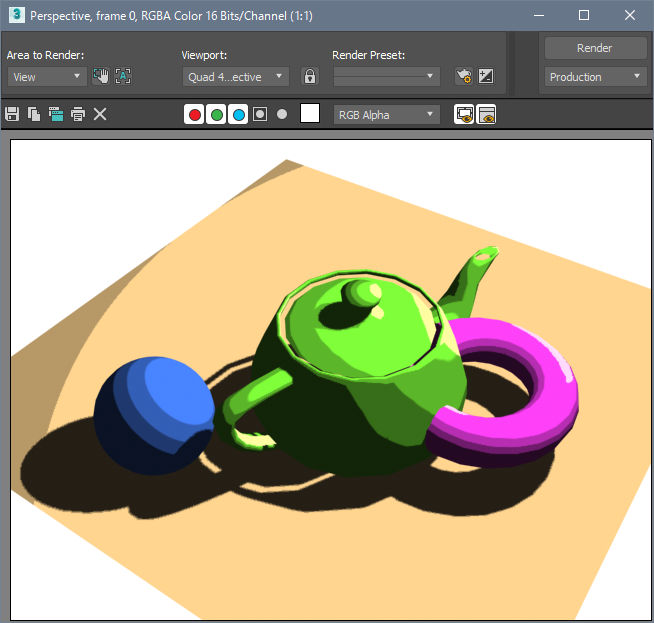Open the Render Preset dropdown
The height and width of the screenshot is (623, 654).
[x=386, y=76]
